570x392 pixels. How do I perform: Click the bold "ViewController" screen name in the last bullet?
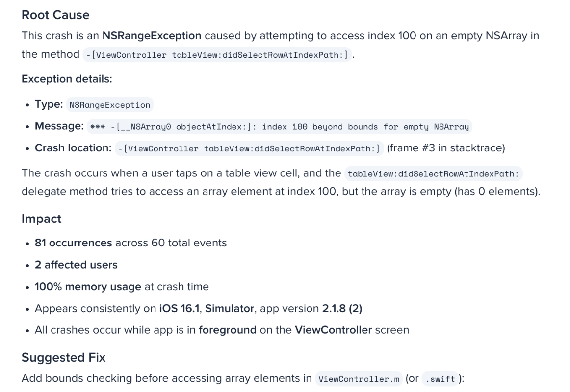(333, 330)
